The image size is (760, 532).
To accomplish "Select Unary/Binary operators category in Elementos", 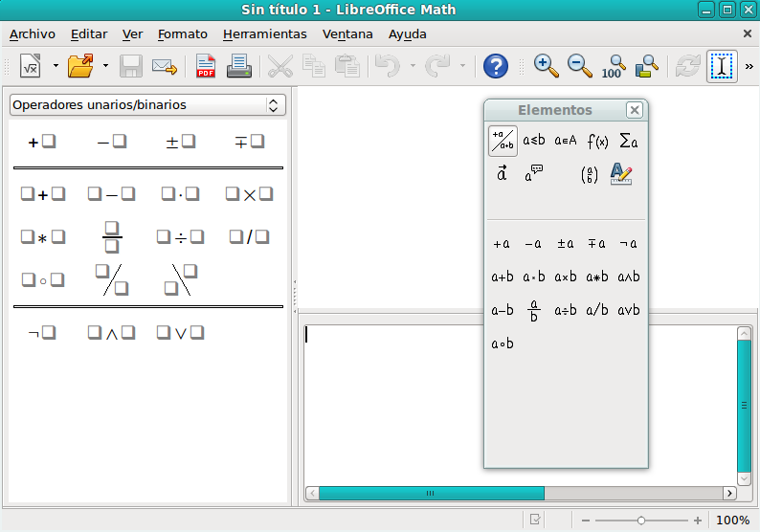I will [503, 141].
